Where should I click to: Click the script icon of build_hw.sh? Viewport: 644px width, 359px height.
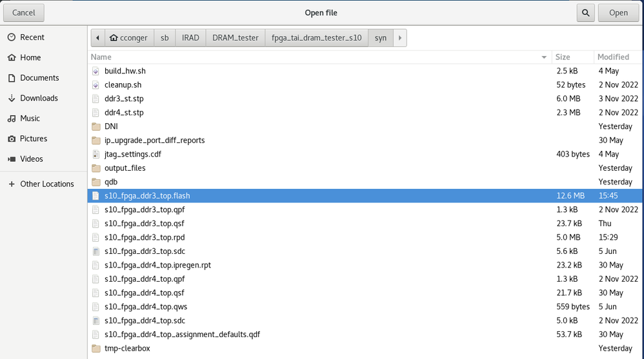[96, 71]
